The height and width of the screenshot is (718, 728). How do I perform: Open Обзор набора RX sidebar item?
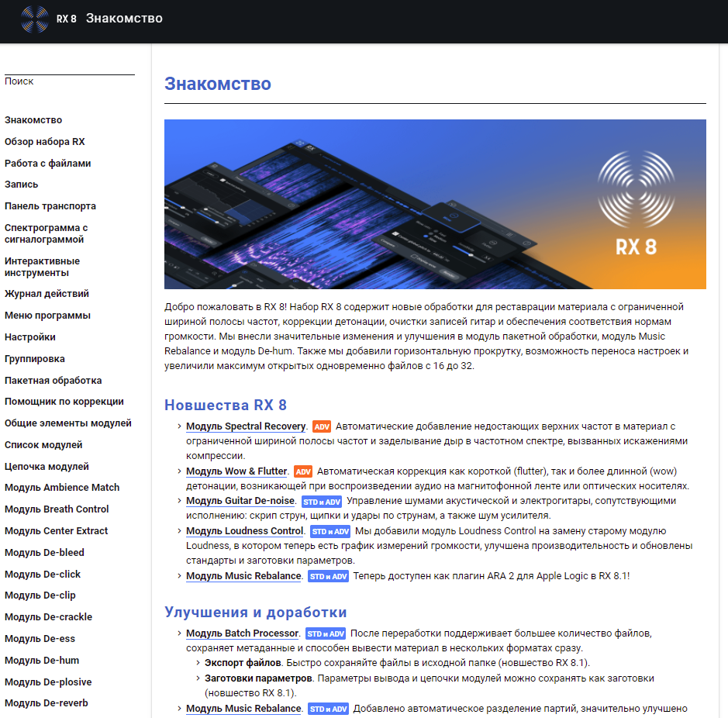pyautogui.click(x=44, y=142)
